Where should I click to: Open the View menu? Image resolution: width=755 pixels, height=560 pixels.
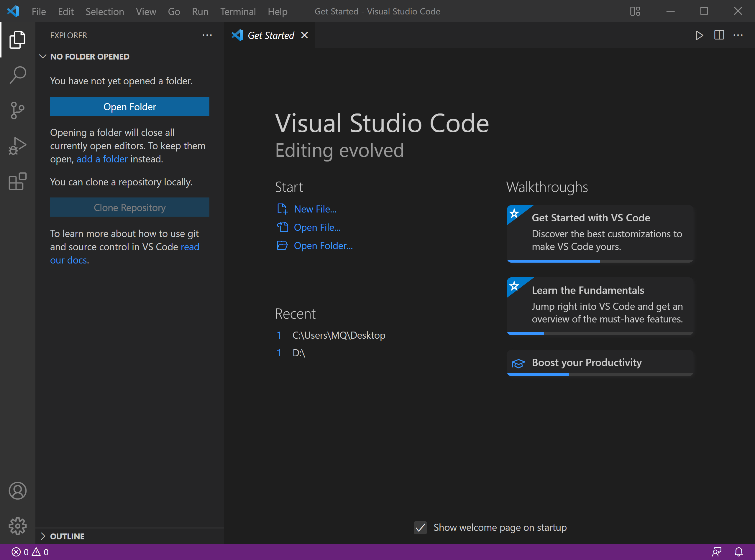[x=146, y=11]
